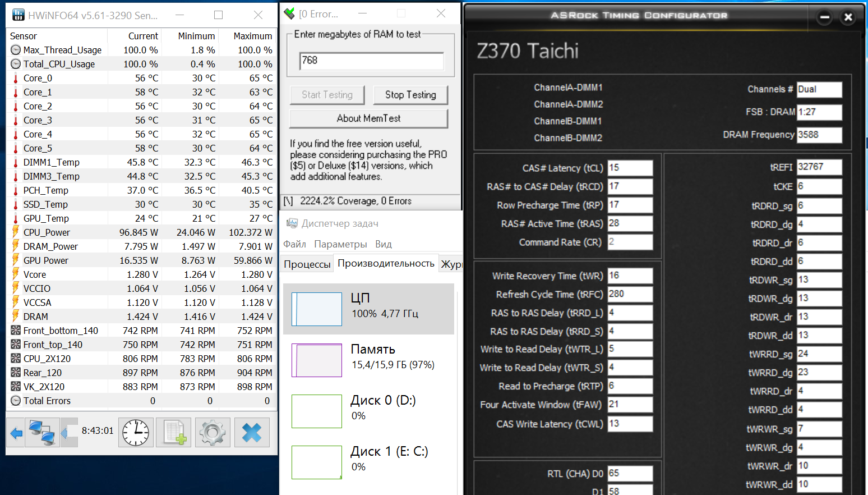Click the PCH_Temp sensor row label

coord(46,190)
